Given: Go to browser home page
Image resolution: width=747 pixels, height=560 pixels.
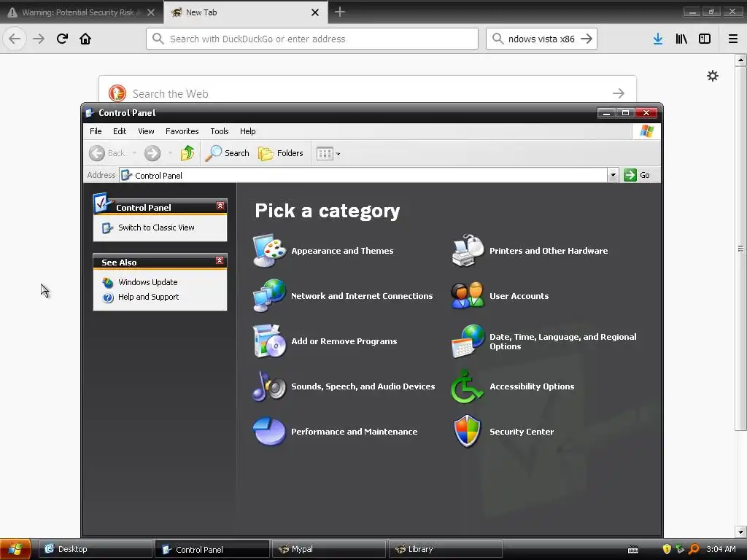Looking at the screenshot, I should coord(85,39).
